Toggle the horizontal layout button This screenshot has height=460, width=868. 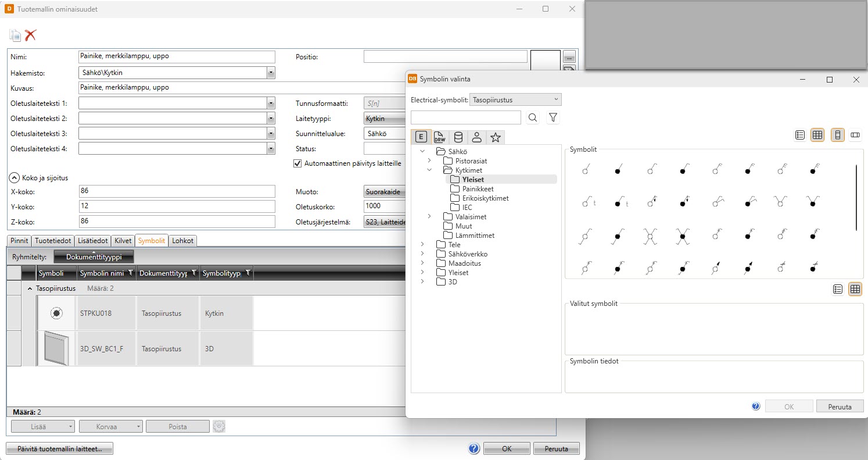point(855,135)
